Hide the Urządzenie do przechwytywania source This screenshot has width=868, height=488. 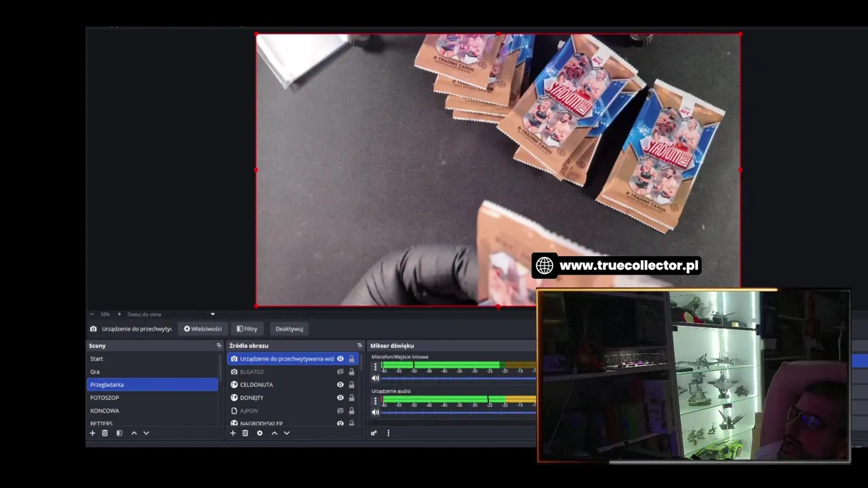point(340,359)
